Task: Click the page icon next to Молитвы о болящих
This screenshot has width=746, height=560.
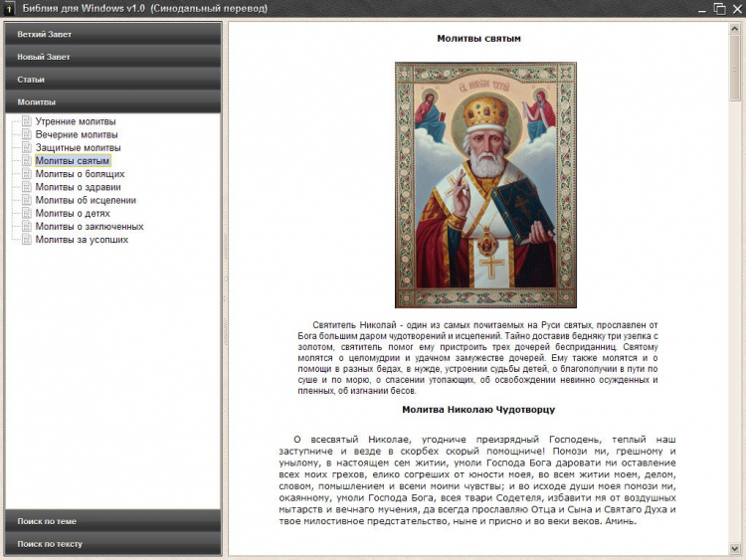Action: [x=27, y=174]
